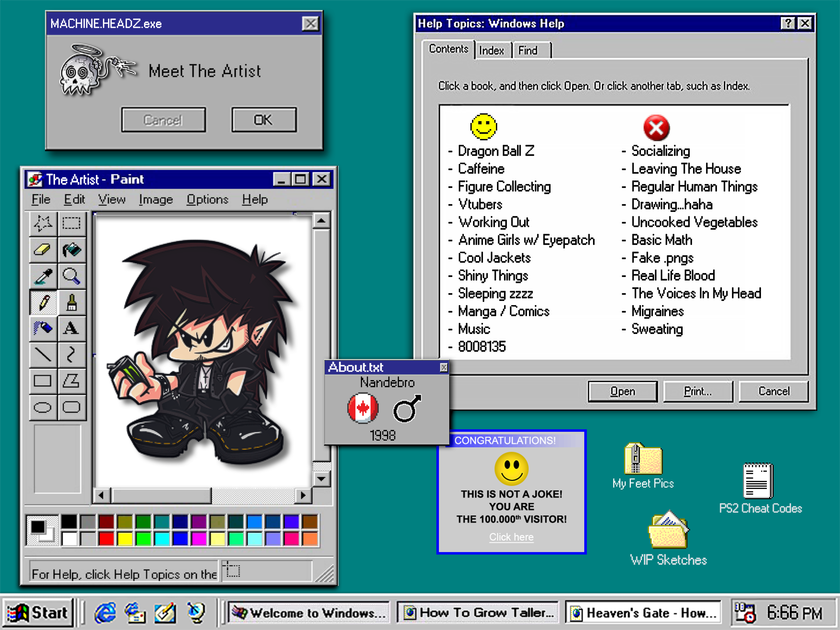Select the straight Line tool

click(43, 355)
